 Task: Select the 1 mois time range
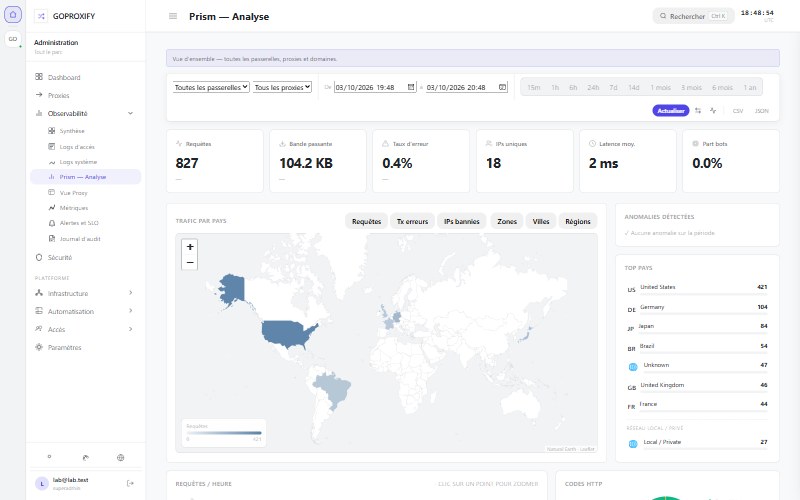661,88
